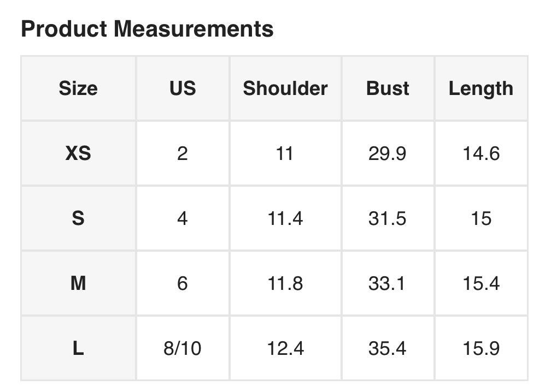Viewport: 557px width, 392px height.
Task: Click the XS size row label
Action: (x=78, y=153)
